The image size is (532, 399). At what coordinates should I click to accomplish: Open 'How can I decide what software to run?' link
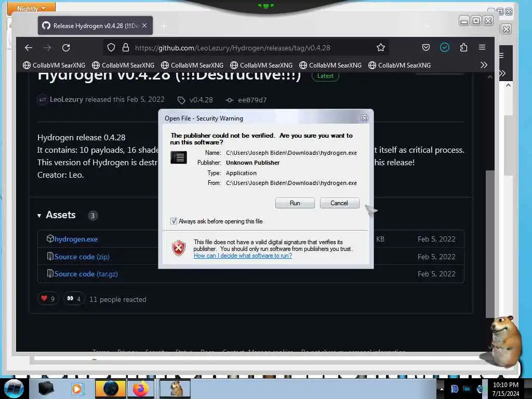[243, 256]
